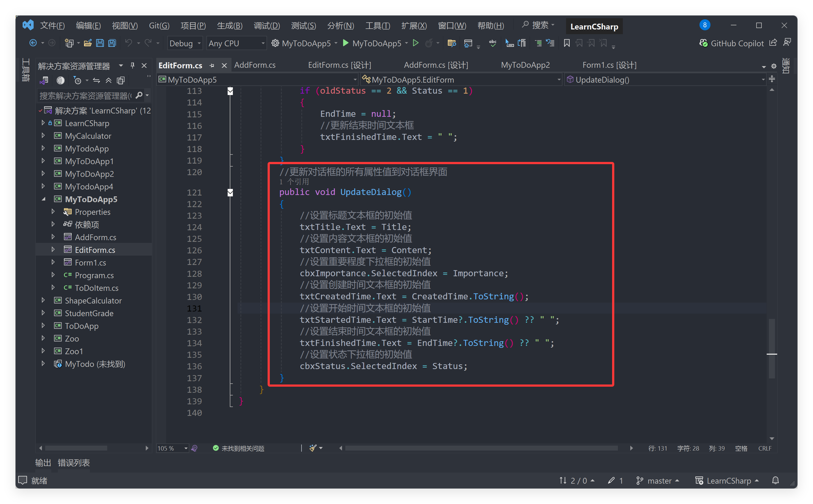
Task: Switch to the Form1.cs [设计] tab
Action: tap(609, 65)
